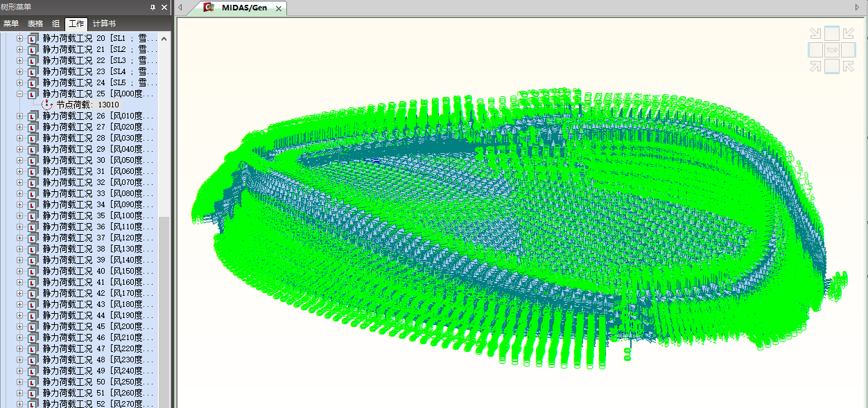Switch to the 菜单 tab
The height and width of the screenshot is (408, 868).
(x=11, y=24)
